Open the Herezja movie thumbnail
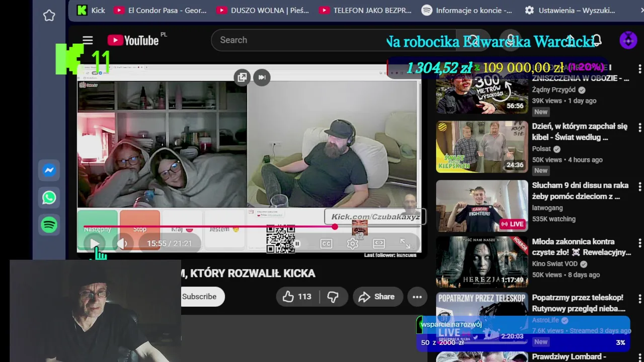The height and width of the screenshot is (362, 644). pyautogui.click(x=482, y=262)
